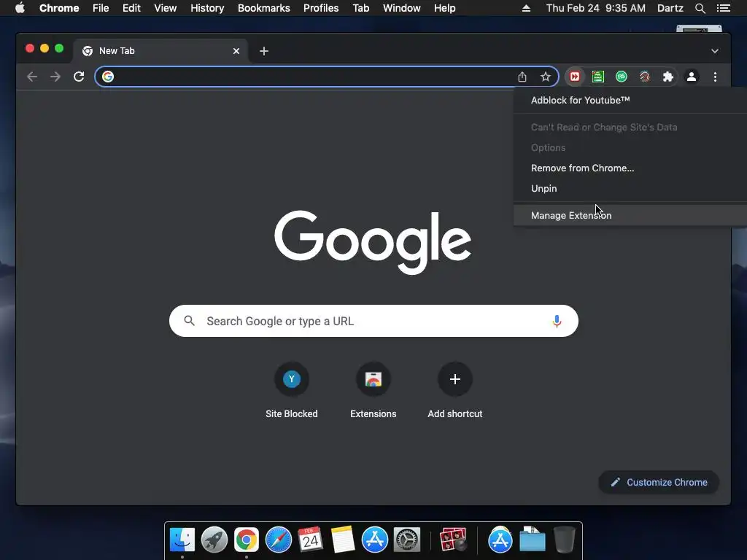Open System Preferences from the Dock

[406, 540]
